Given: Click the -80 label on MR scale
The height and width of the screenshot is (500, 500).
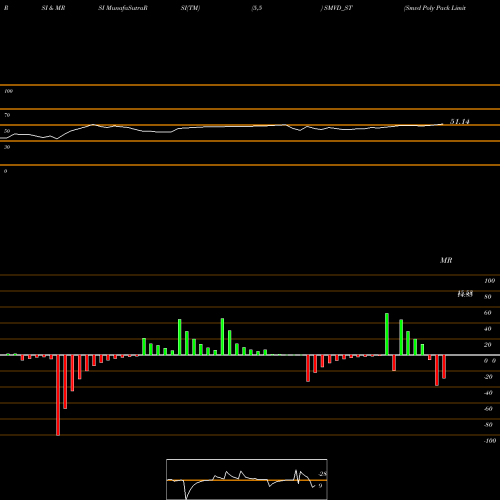Looking at the screenshot, I should (x=488, y=425).
